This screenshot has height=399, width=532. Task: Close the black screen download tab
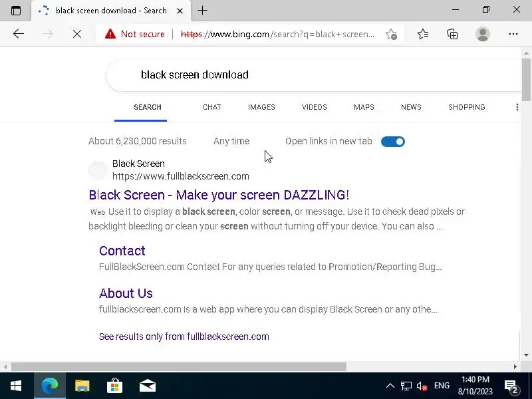[x=180, y=11]
